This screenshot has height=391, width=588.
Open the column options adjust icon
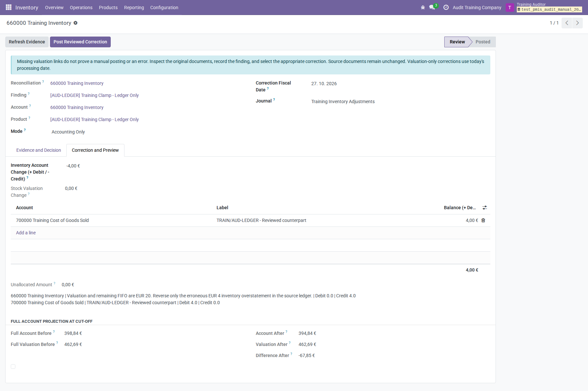[x=485, y=208]
